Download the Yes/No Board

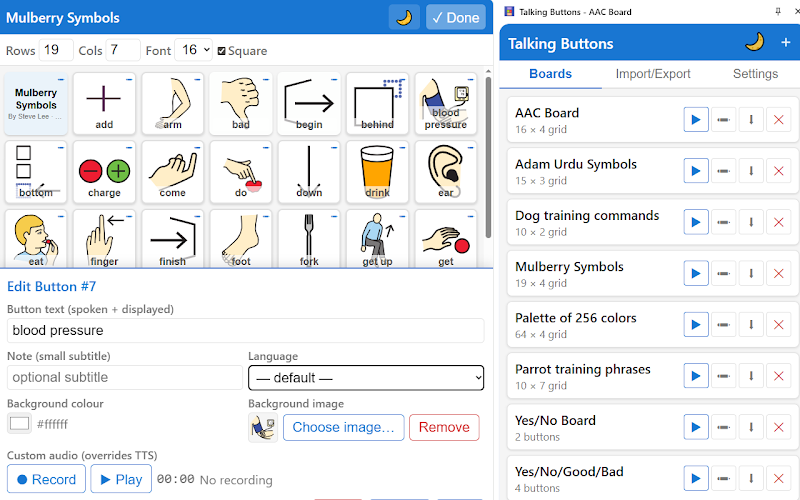tap(751, 428)
